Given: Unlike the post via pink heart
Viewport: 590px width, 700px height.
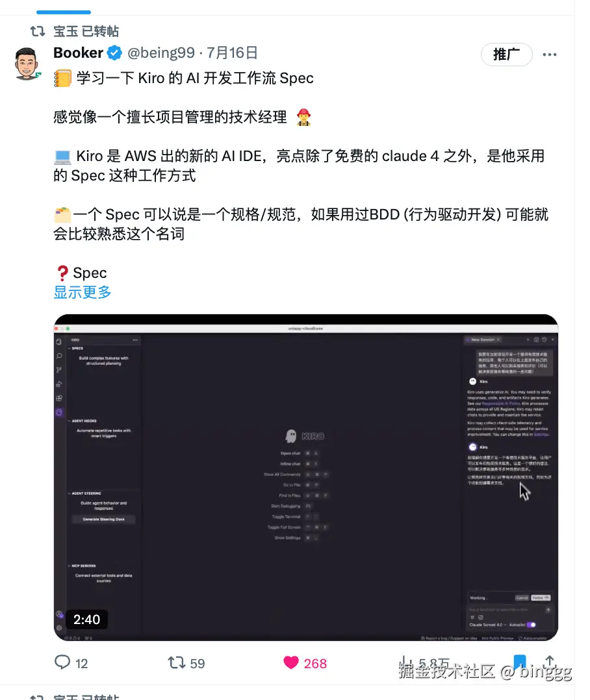Looking at the screenshot, I should 290,663.
